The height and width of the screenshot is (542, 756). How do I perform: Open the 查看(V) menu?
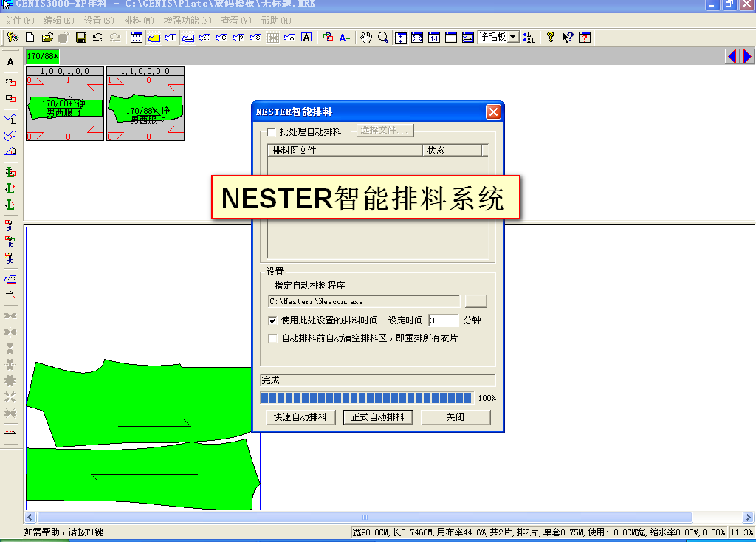pyautogui.click(x=236, y=20)
